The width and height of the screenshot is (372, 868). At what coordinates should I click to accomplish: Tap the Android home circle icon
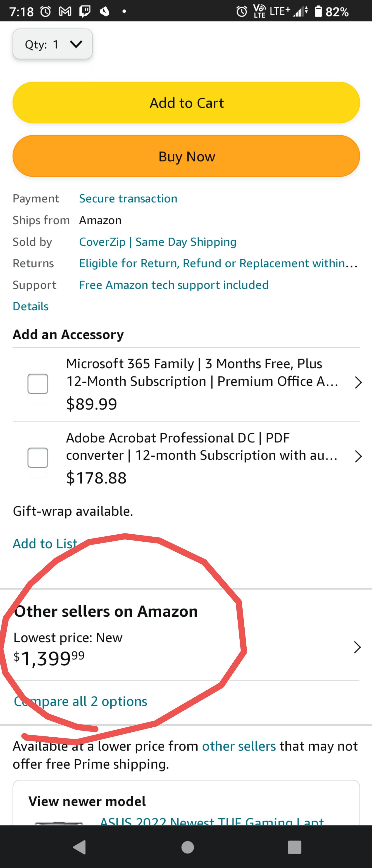tap(188, 847)
